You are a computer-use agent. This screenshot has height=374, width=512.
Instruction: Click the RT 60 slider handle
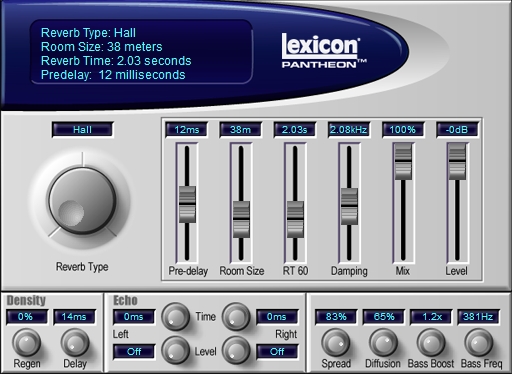click(295, 219)
